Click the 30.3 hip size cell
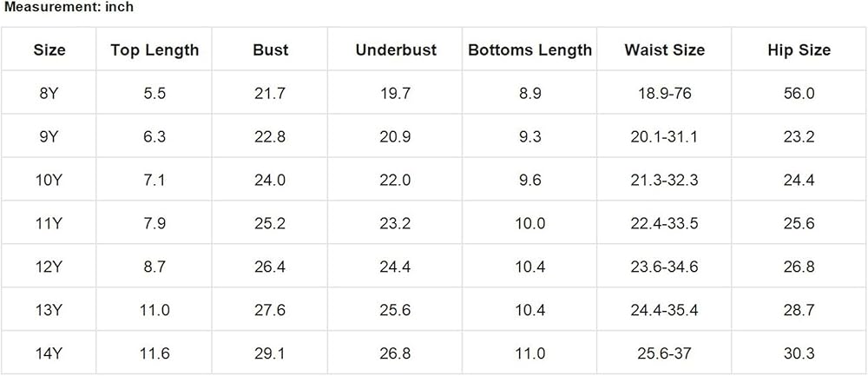 pos(799,353)
